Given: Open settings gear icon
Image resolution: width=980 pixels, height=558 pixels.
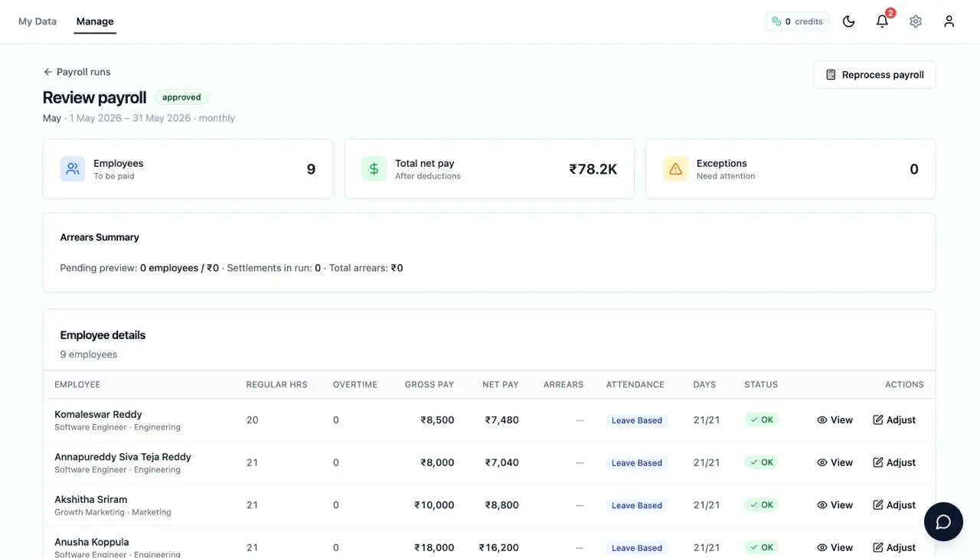Looking at the screenshot, I should coord(916,21).
